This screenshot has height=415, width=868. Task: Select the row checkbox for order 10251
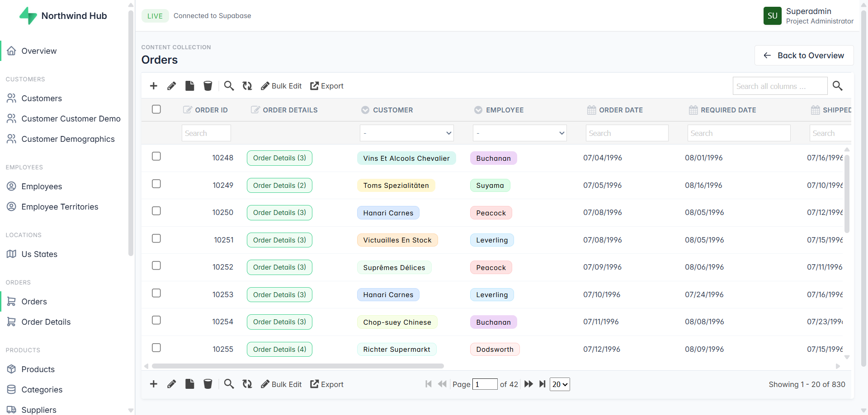click(x=156, y=238)
